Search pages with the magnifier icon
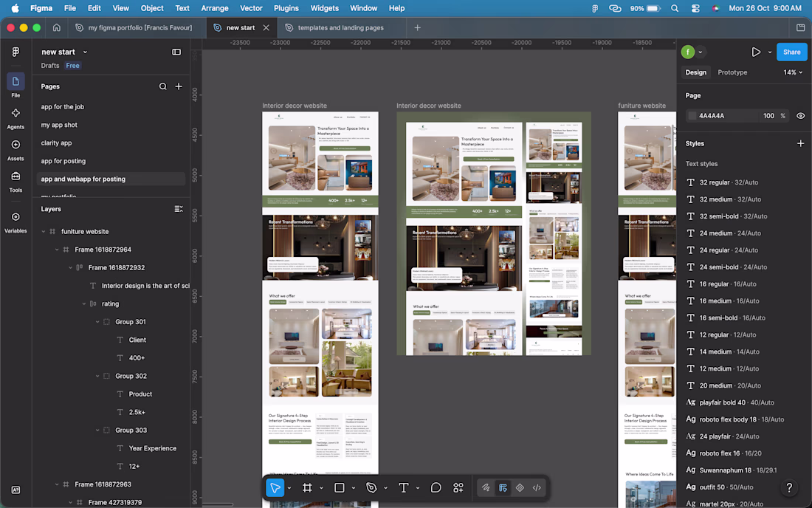 [162, 86]
